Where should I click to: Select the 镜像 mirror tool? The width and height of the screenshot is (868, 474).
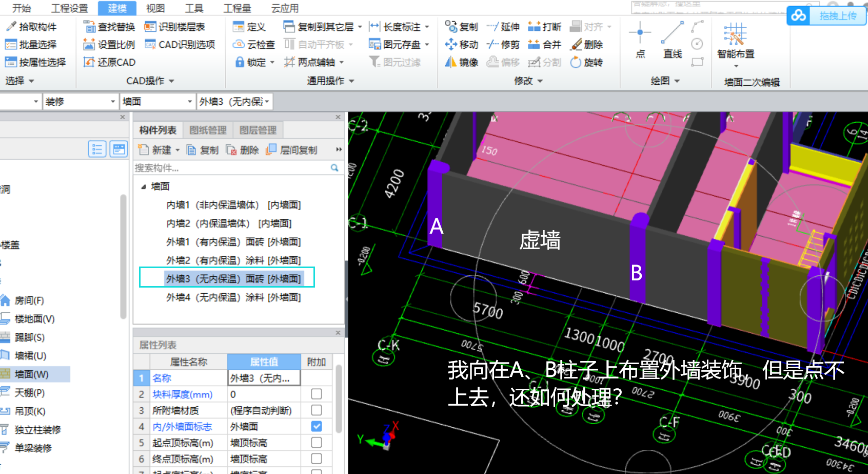(461, 62)
